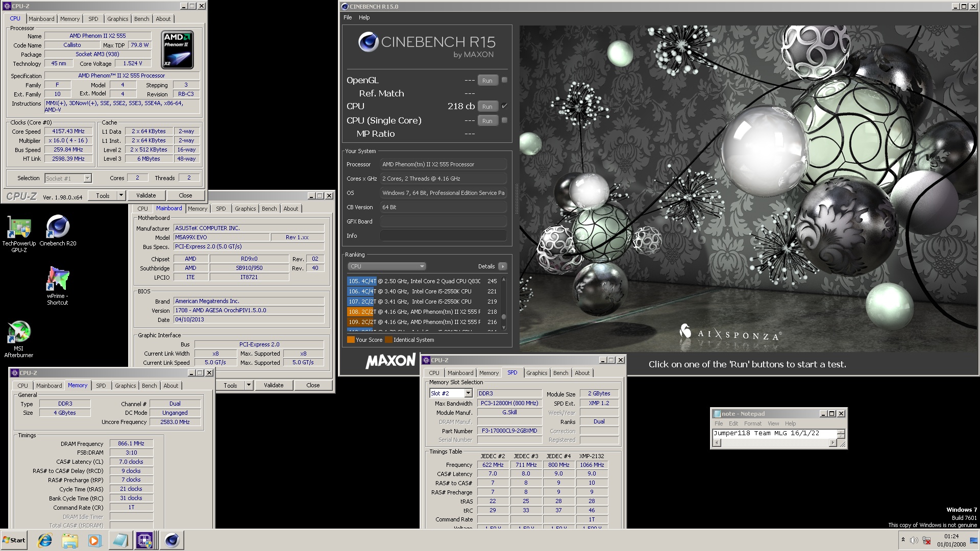Run the CPU benchmark

click(x=487, y=107)
